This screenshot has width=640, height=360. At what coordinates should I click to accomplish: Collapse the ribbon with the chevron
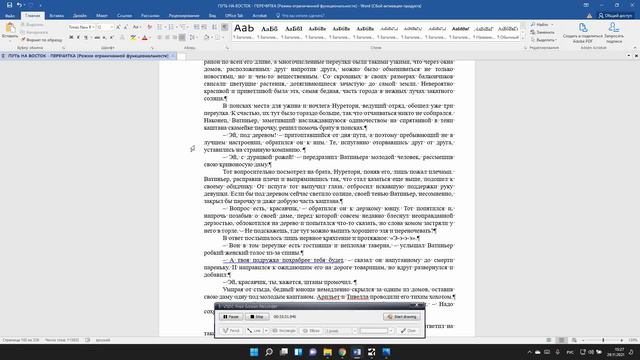point(635,48)
